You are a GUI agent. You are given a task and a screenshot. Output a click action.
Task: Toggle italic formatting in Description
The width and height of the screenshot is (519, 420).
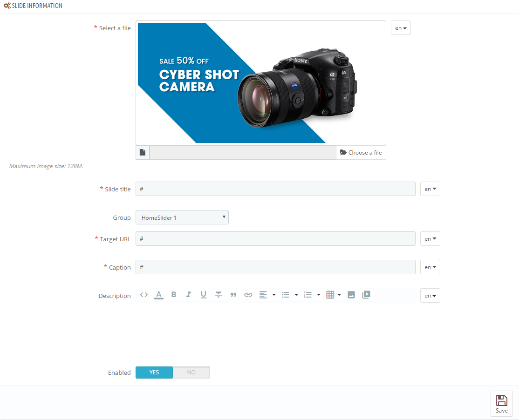188,295
